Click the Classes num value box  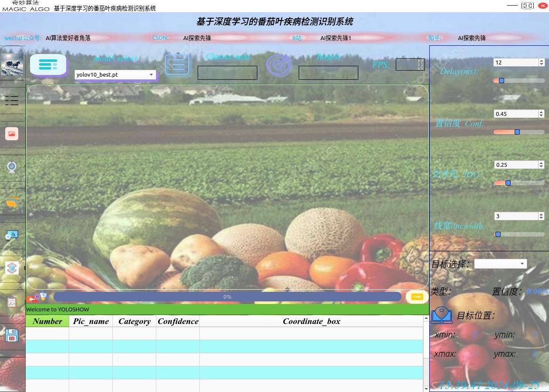(x=227, y=73)
